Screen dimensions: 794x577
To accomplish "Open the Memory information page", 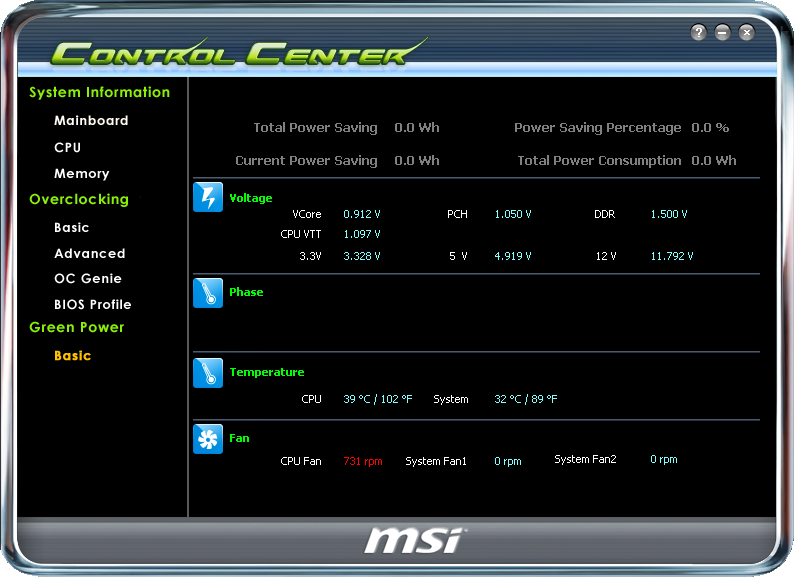I will [x=82, y=174].
